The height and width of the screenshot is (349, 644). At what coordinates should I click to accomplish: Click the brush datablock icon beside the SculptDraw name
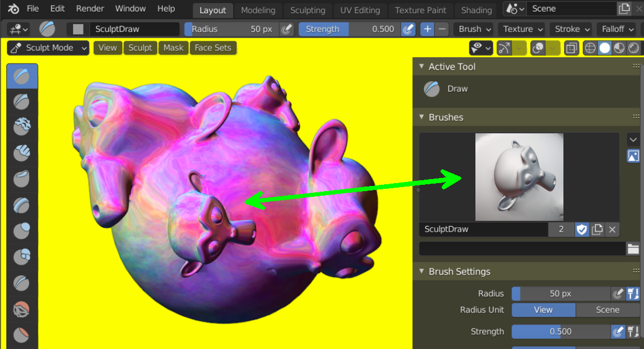(x=78, y=29)
